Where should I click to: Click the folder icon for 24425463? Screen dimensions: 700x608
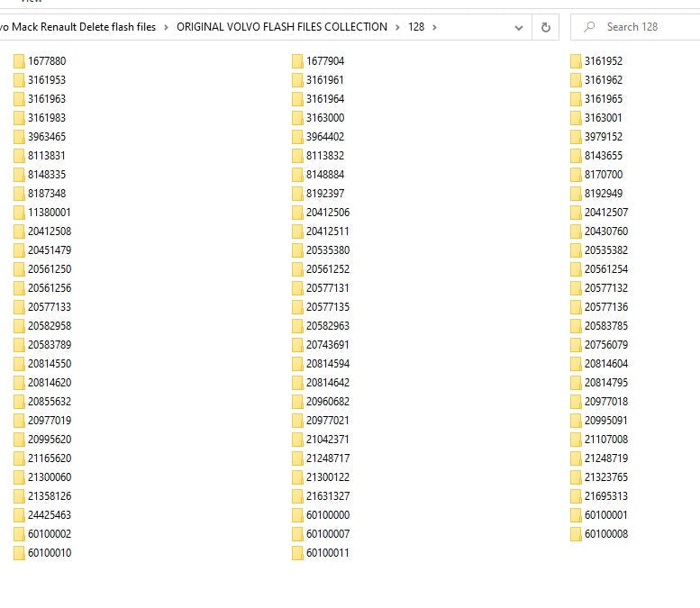tap(19, 515)
